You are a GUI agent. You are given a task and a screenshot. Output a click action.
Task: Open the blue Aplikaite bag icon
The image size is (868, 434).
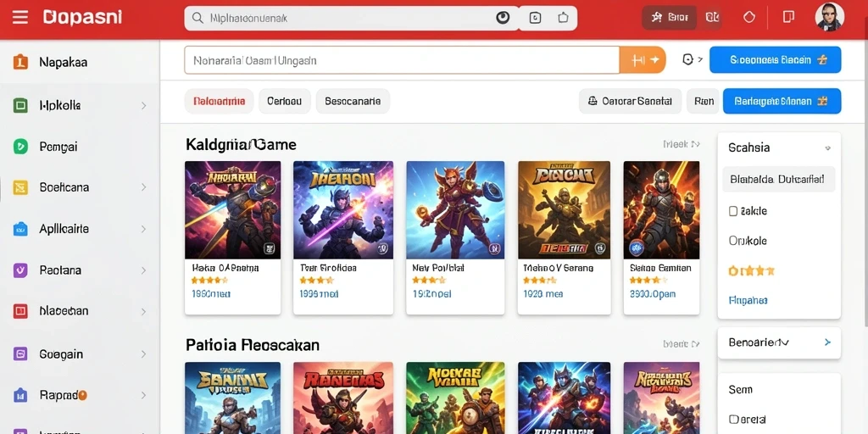pyautogui.click(x=20, y=229)
